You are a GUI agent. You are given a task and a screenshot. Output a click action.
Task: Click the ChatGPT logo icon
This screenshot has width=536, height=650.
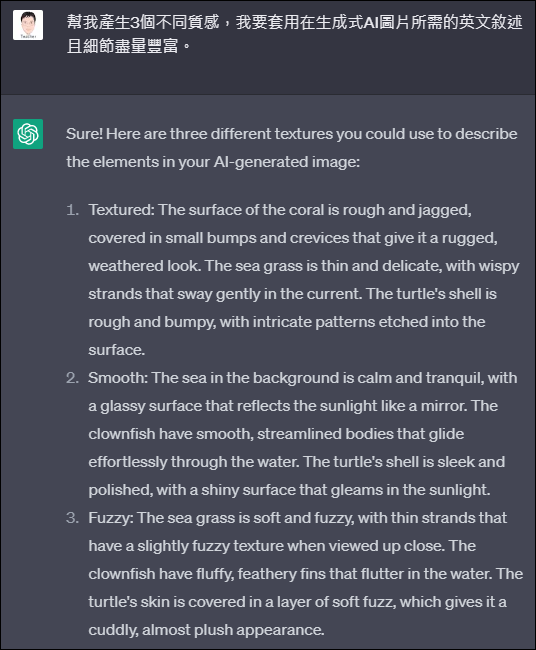coord(28,134)
